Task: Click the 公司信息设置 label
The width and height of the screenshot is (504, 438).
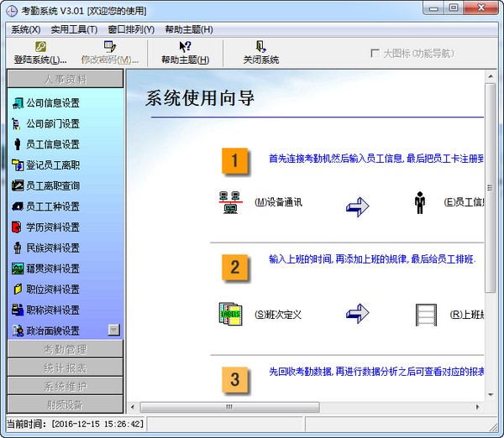Action: (x=53, y=103)
